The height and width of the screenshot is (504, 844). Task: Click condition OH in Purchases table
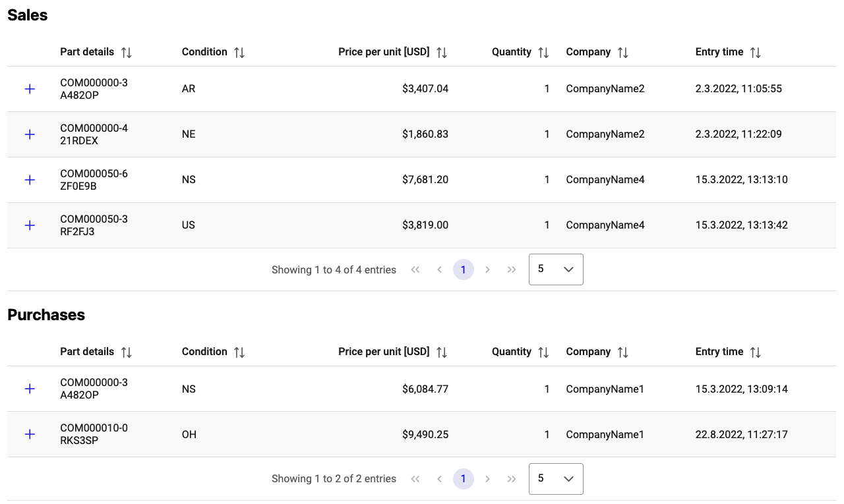point(189,435)
